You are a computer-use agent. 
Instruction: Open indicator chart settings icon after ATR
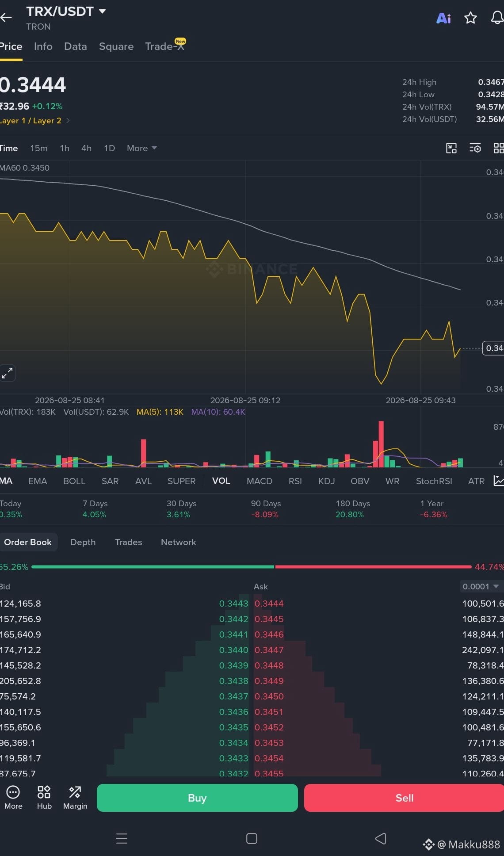[499, 481]
